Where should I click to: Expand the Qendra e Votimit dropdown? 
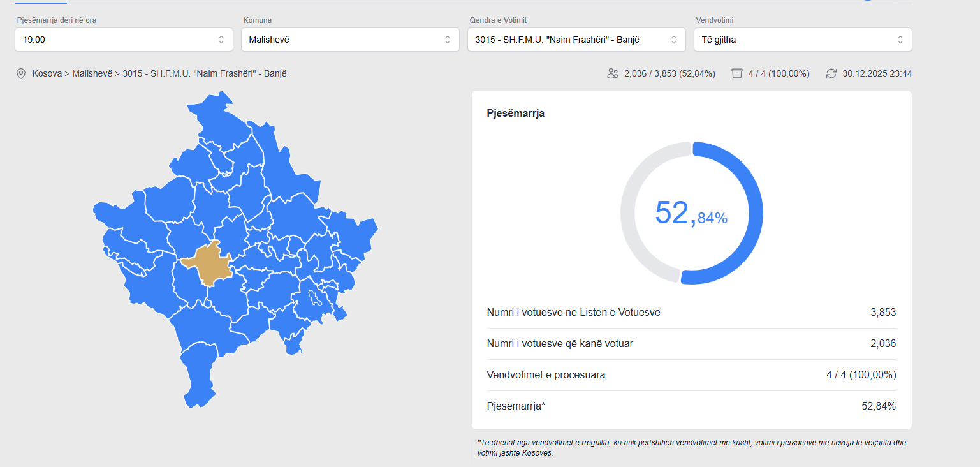[x=576, y=40]
